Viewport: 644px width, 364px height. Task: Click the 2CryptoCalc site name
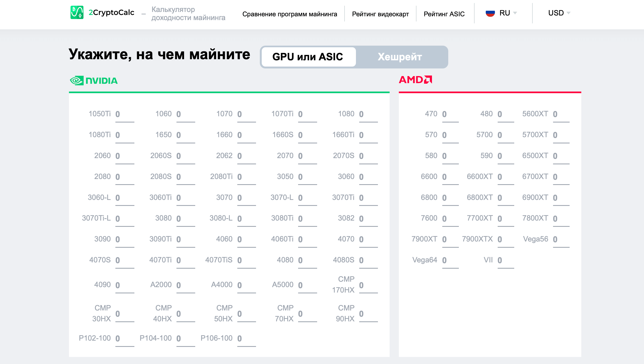click(112, 12)
